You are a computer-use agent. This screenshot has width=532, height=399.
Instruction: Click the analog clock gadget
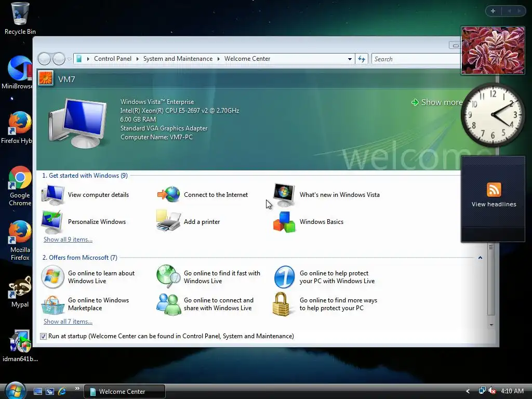(x=493, y=115)
